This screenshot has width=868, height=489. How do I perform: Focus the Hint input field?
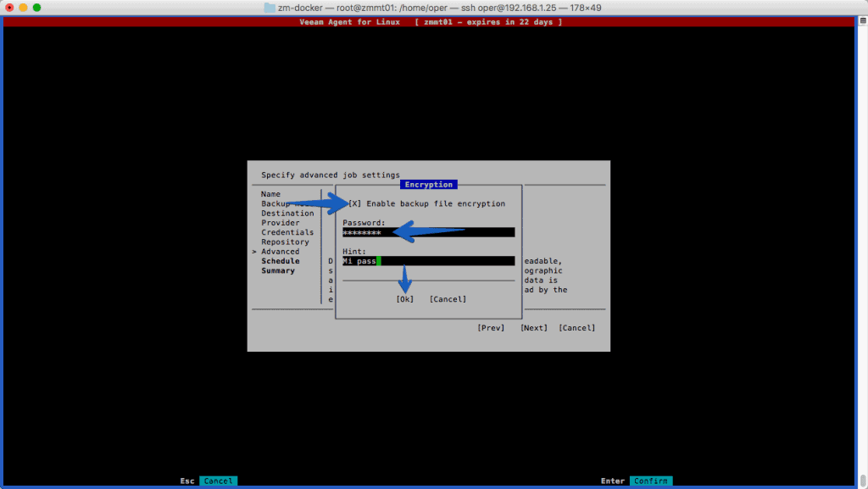pos(428,261)
